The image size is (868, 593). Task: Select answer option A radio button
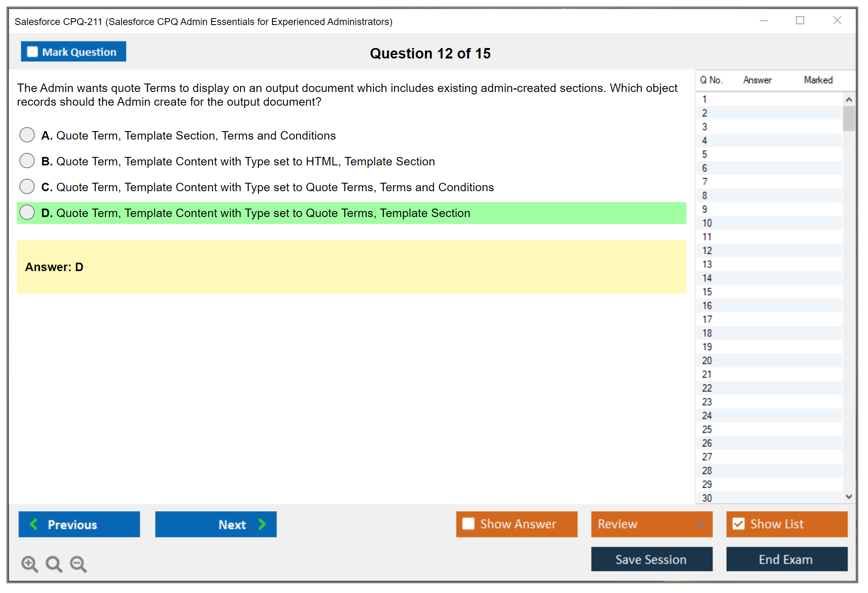[27, 135]
